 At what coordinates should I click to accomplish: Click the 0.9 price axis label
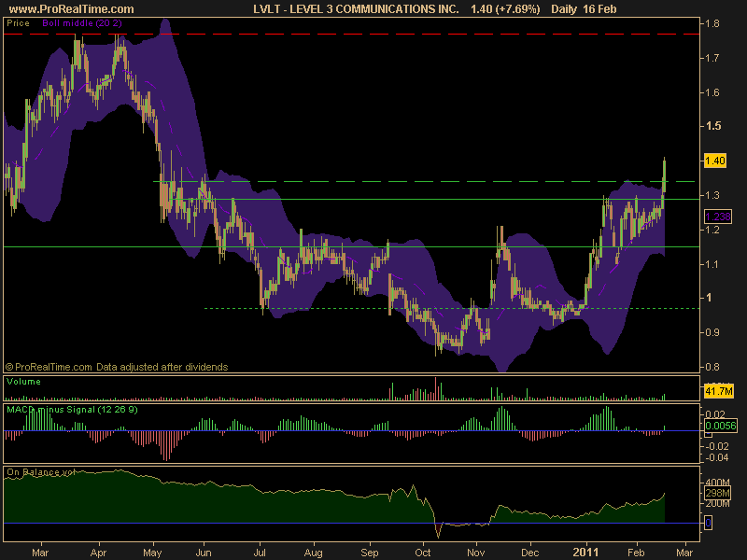pyautogui.click(x=712, y=332)
